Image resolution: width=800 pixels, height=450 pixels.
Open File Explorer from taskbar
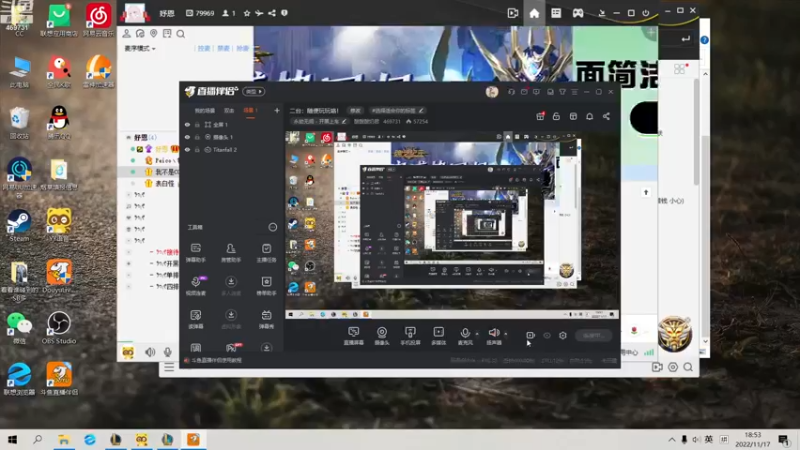[64, 439]
